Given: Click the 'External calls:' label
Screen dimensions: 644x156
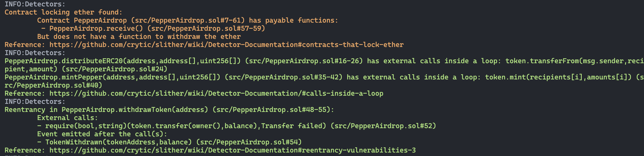Looking at the screenshot, I should pos(67,118).
